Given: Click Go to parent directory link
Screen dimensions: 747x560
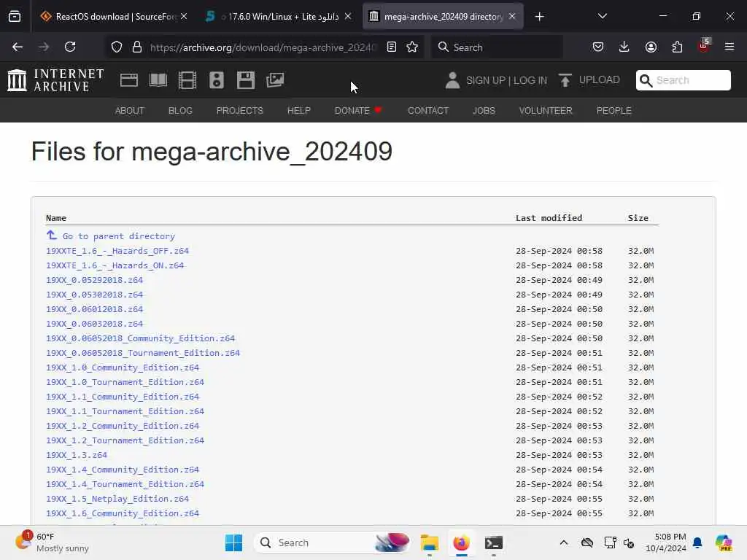Looking at the screenshot, I should pos(119,236).
